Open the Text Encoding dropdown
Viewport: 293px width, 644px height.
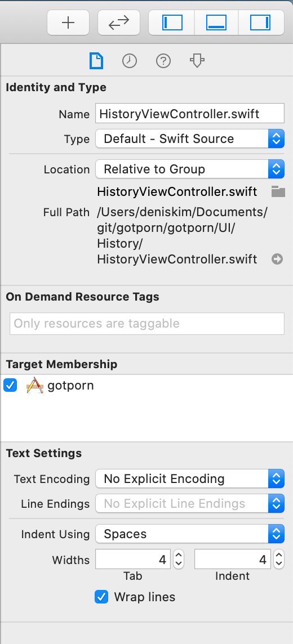coord(190,479)
